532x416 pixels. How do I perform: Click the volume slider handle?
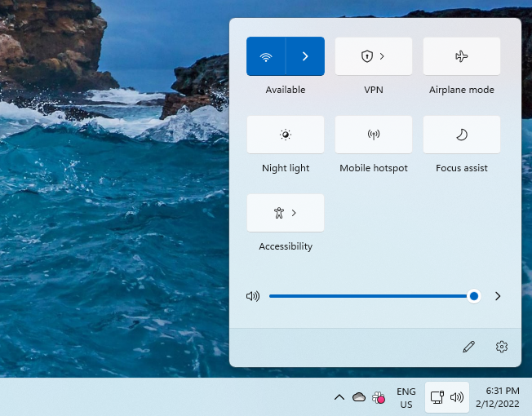tap(474, 296)
